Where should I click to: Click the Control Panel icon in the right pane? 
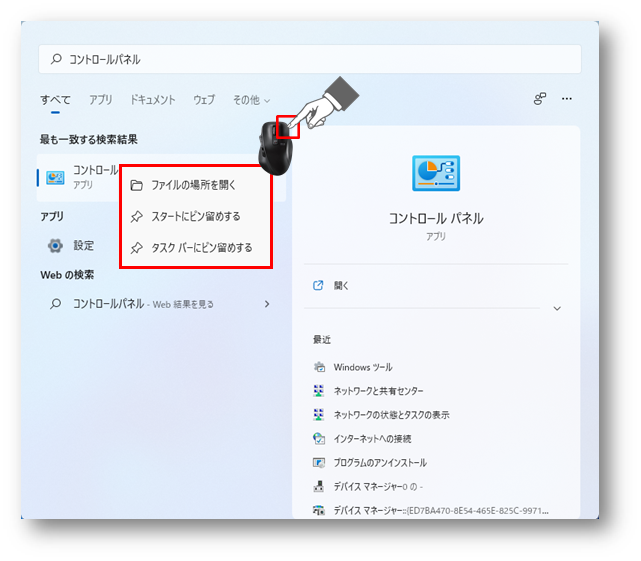[x=436, y=173]
